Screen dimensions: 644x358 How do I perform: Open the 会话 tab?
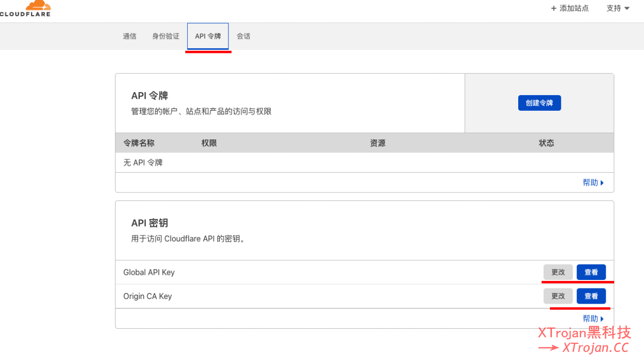point(244,36)
